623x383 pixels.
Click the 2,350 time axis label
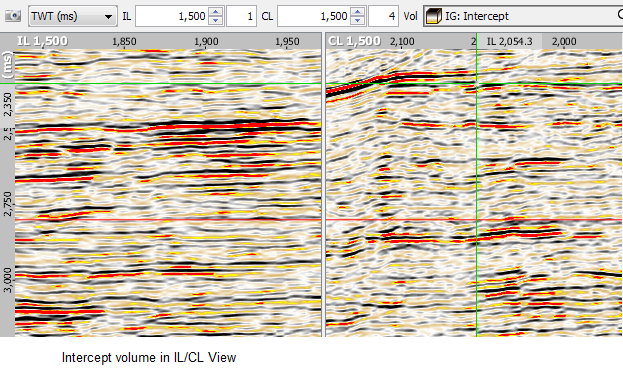[x=8, y=104]
